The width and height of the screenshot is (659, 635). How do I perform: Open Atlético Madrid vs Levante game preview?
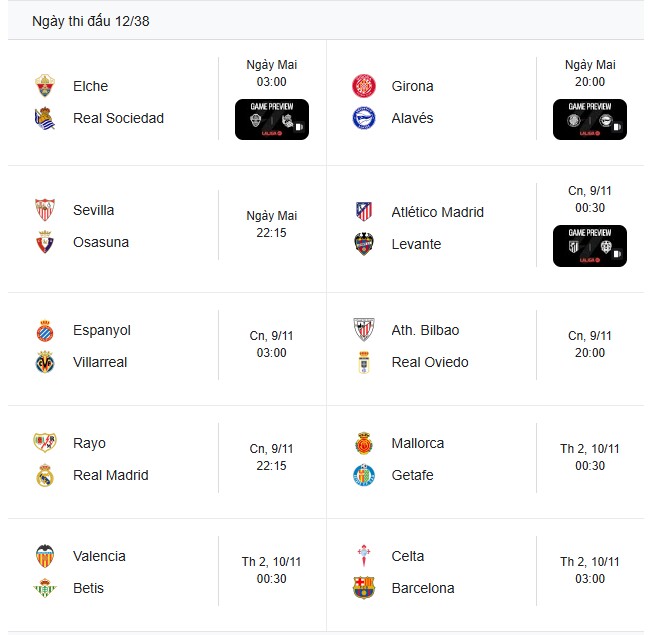click(590, 245)
